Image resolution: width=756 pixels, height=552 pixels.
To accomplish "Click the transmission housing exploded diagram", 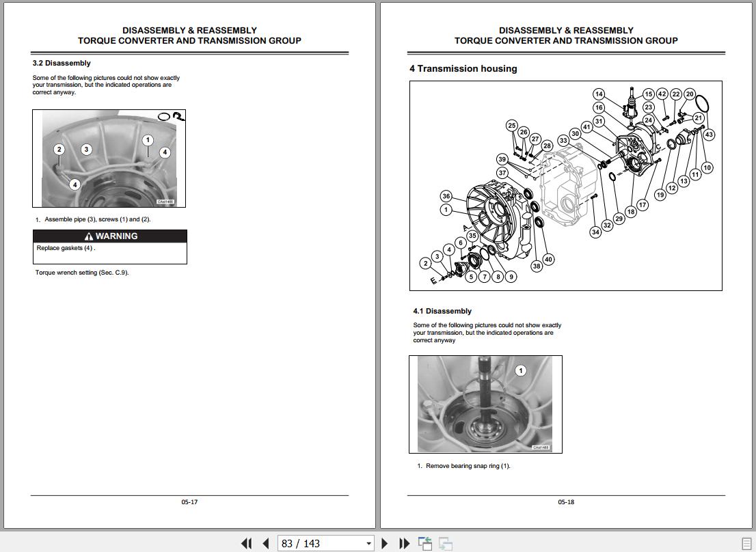I will 565,185.
